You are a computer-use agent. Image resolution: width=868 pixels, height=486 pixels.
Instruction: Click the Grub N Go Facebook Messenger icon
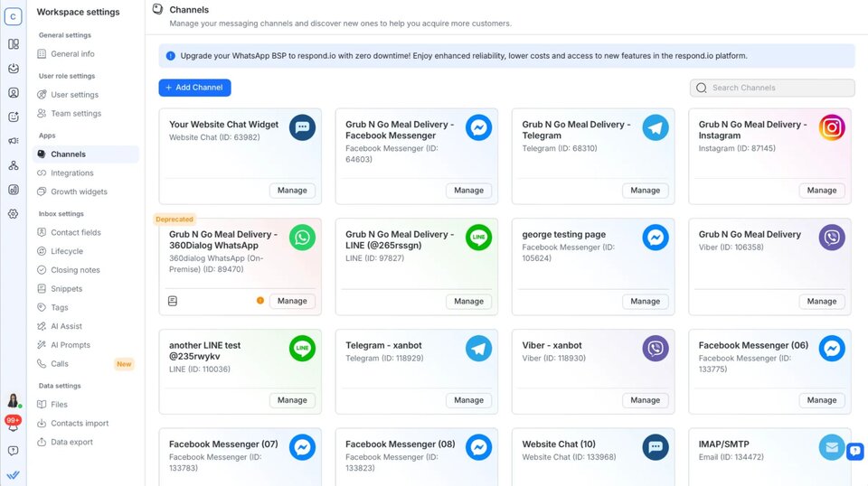coord(479,127)
